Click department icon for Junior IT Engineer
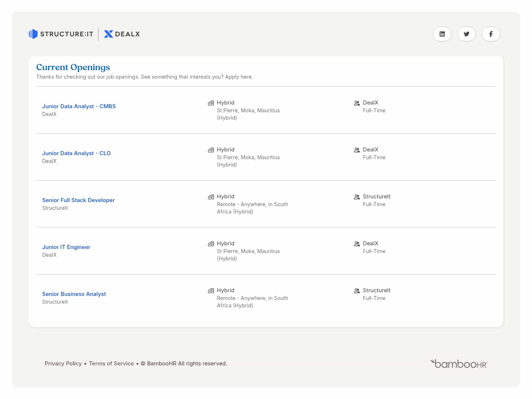 pyautogui.click(x=357, y=244)
